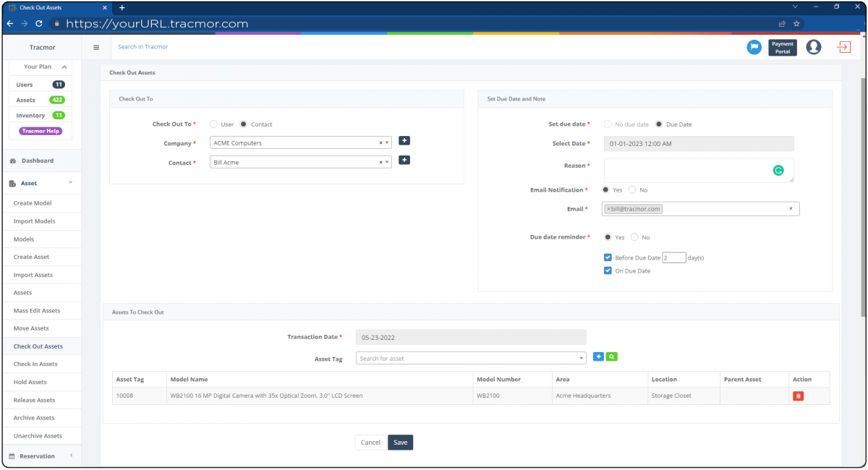Open Check In Assets from the sidebar
The width and height of the screenshot is (868, 470).
coord(35,364)
